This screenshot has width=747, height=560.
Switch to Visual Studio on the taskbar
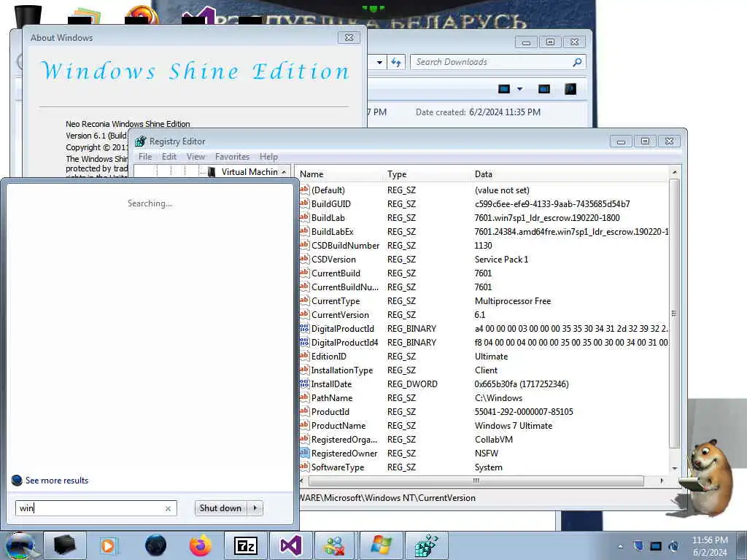pyautogui.click(x=290, y=545)
